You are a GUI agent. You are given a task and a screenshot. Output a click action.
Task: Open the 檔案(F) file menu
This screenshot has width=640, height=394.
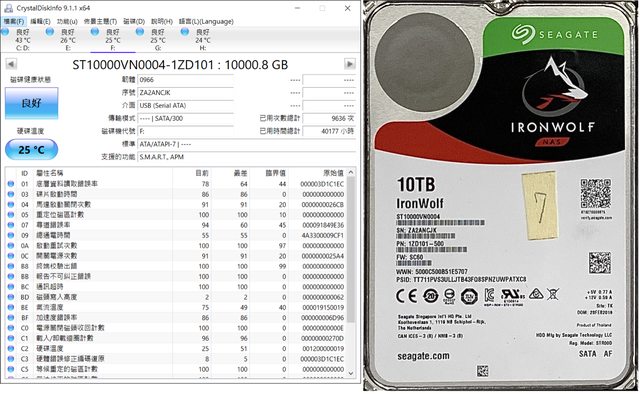tap(13, 21)
